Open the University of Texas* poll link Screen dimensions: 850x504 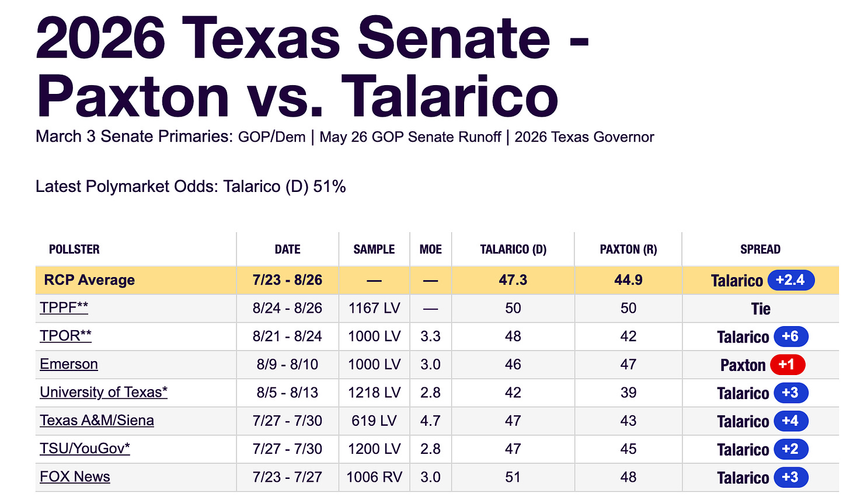coord(103,392)
